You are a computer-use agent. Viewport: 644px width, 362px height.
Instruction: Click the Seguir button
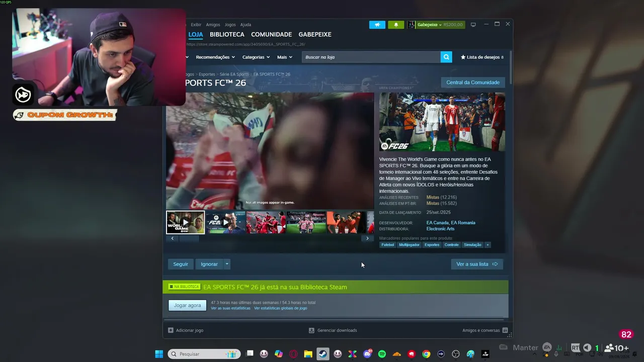(181, 264)
